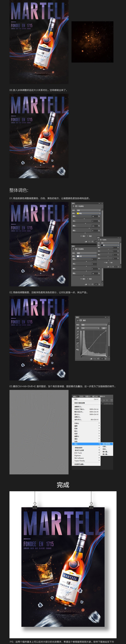The image size is (126, 644).
Task: Click the on-image adjustment hand tool in Curves
Action: click(77, 328)
